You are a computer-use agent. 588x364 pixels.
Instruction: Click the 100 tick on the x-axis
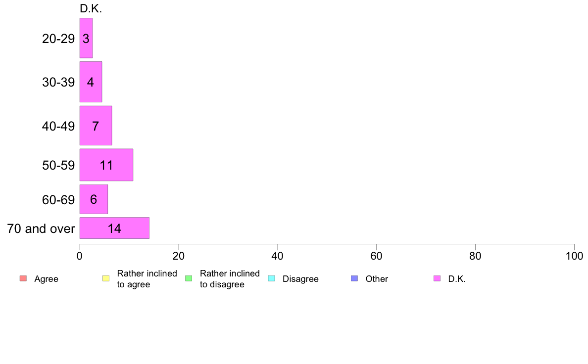(574, 256)
